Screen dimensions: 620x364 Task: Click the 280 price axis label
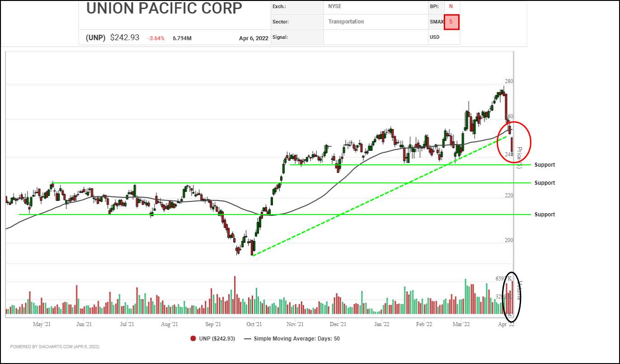coord(509,81)
